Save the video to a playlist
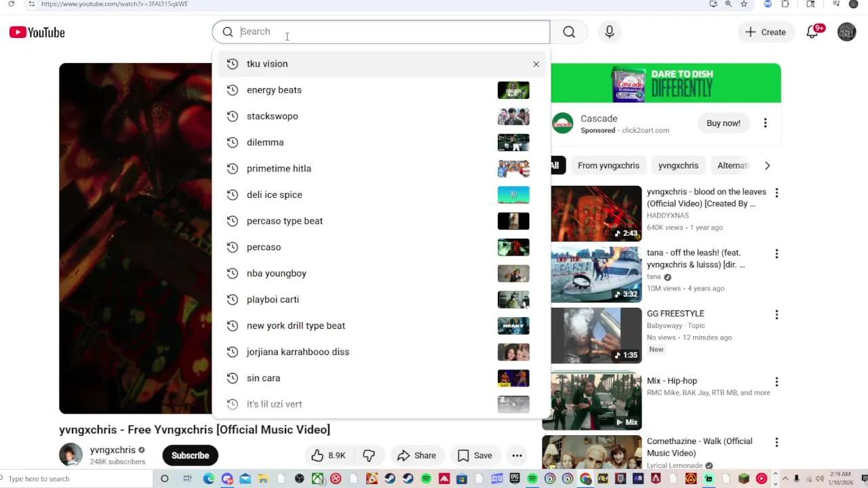The width and height of the screenshot is (868, 488). 475,455
